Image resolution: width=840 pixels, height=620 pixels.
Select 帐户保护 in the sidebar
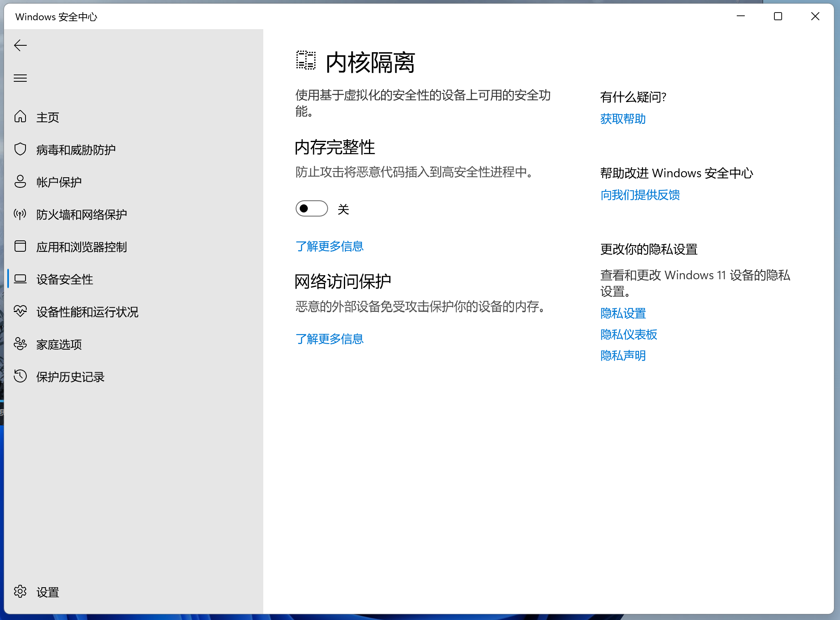point(134,182)
